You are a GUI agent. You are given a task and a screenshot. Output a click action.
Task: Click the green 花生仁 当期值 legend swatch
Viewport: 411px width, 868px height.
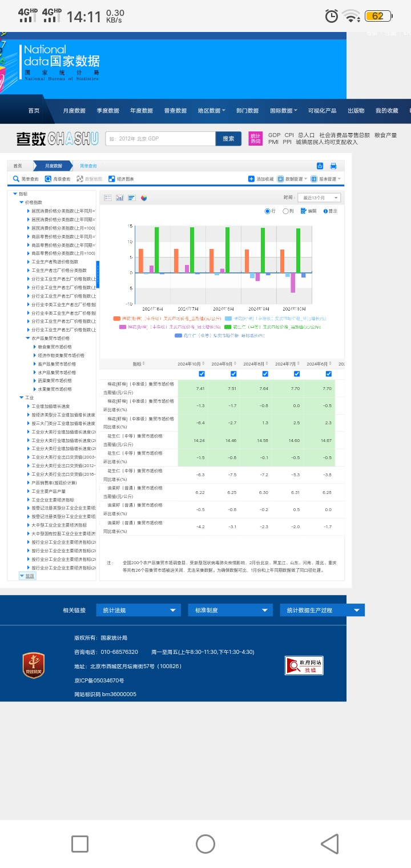[x=227, y=327]
